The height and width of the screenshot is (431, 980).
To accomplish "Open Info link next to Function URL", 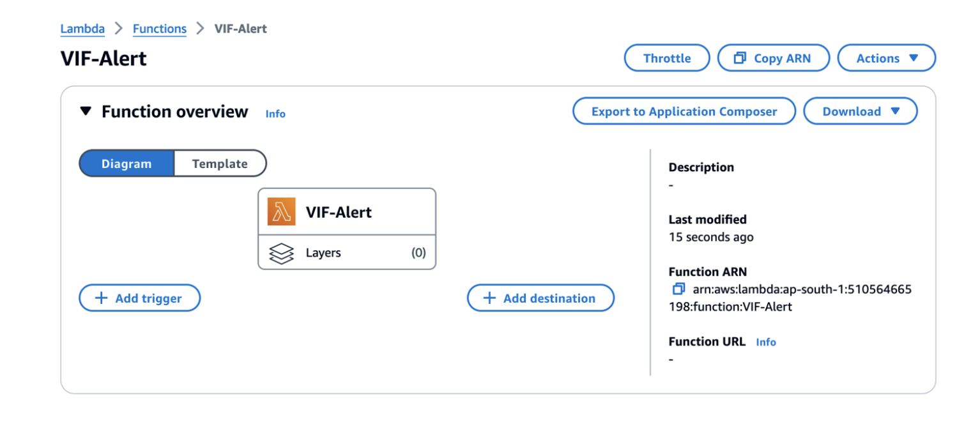I will 766,342.
